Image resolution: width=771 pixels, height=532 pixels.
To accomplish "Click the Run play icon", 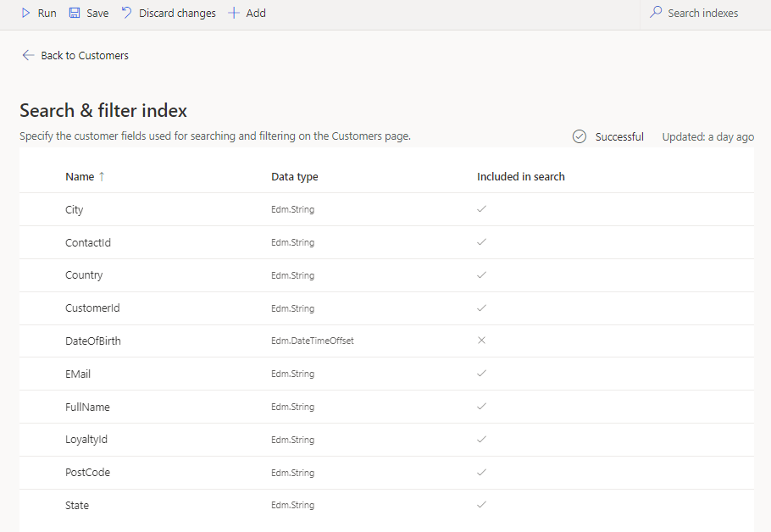I will point(26,13).
